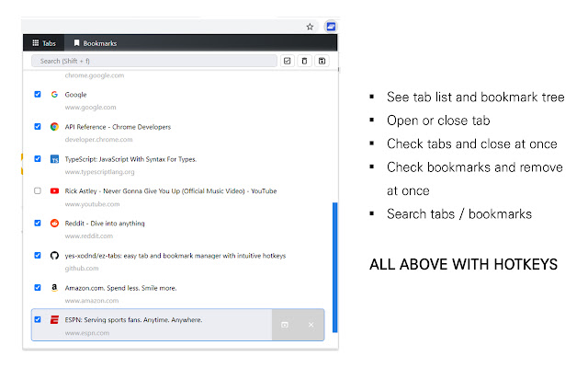588x368 pixels.
Task: Click the blue vertical scrollbar thumb
Action: tap(334, 268)
